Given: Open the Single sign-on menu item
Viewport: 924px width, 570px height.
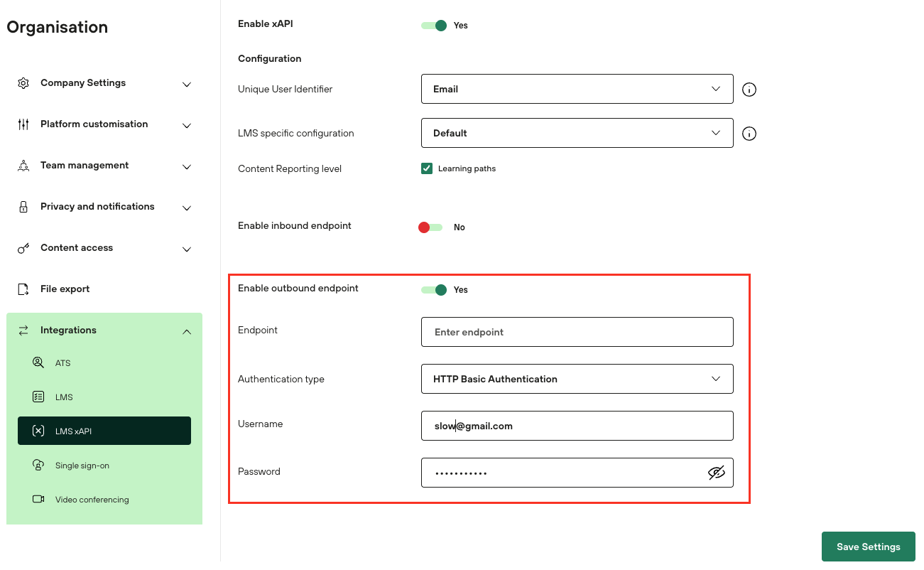Looking at the screenshot, I should [x=82, y=466].
